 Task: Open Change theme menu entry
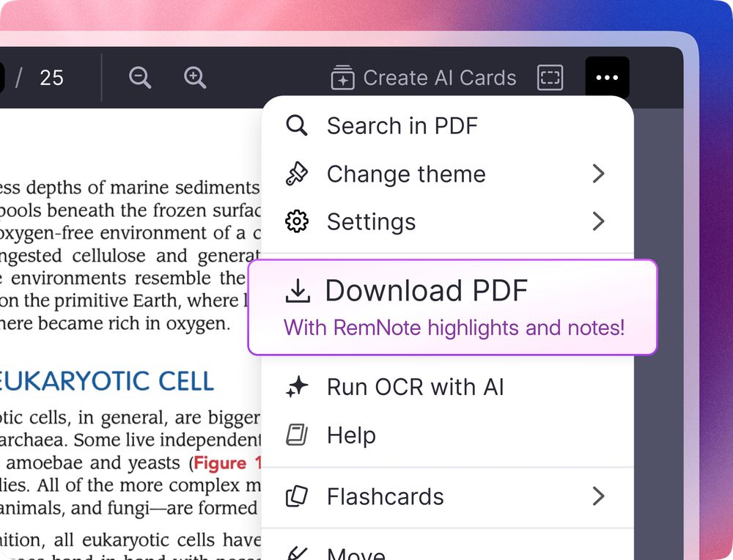(x=447, y=174)
